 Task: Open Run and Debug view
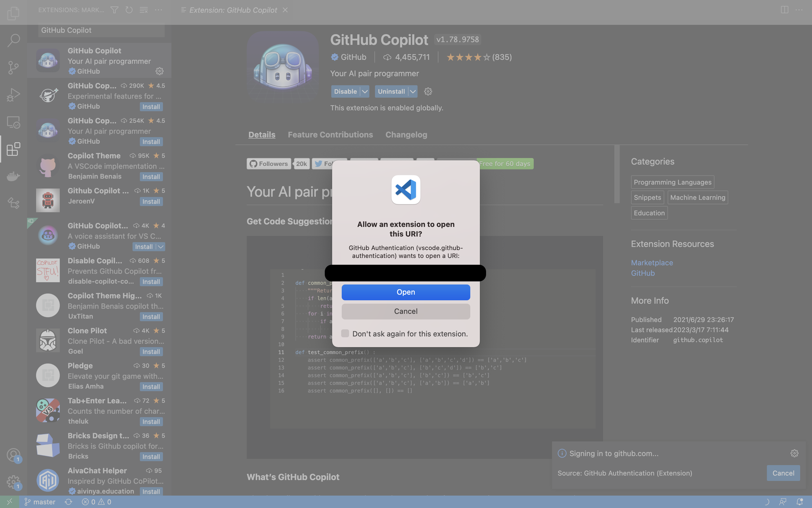click(13, 95)
